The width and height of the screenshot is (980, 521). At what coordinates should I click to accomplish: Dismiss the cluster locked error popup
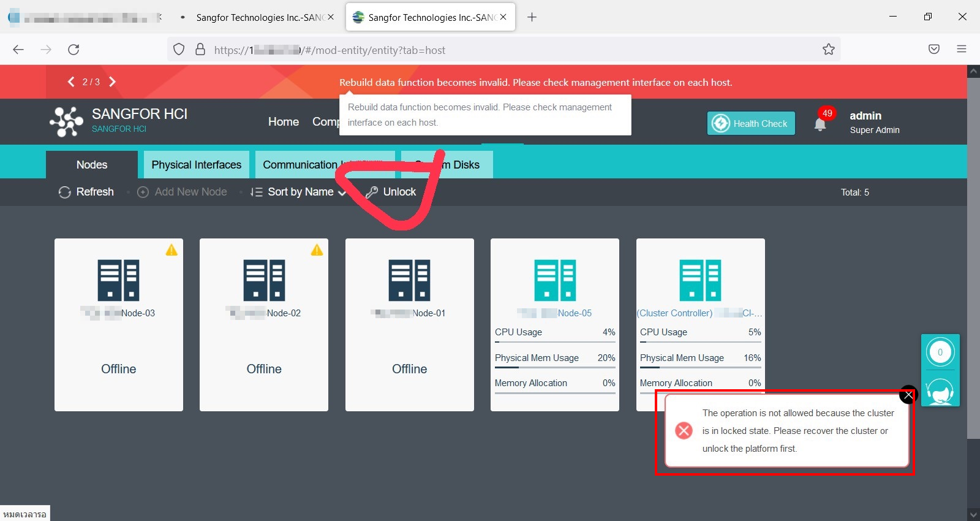[908, 395]
